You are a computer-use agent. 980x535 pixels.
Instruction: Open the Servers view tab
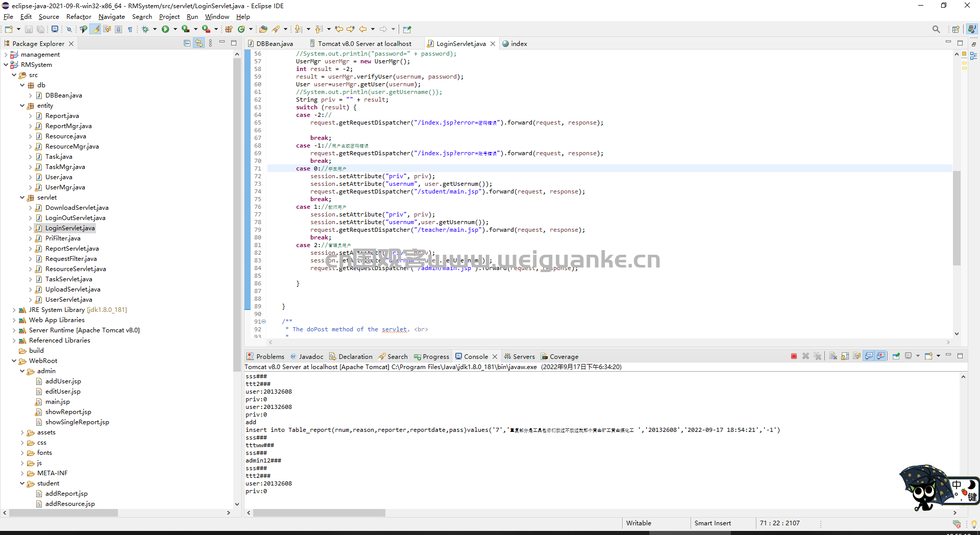point(520,357)
